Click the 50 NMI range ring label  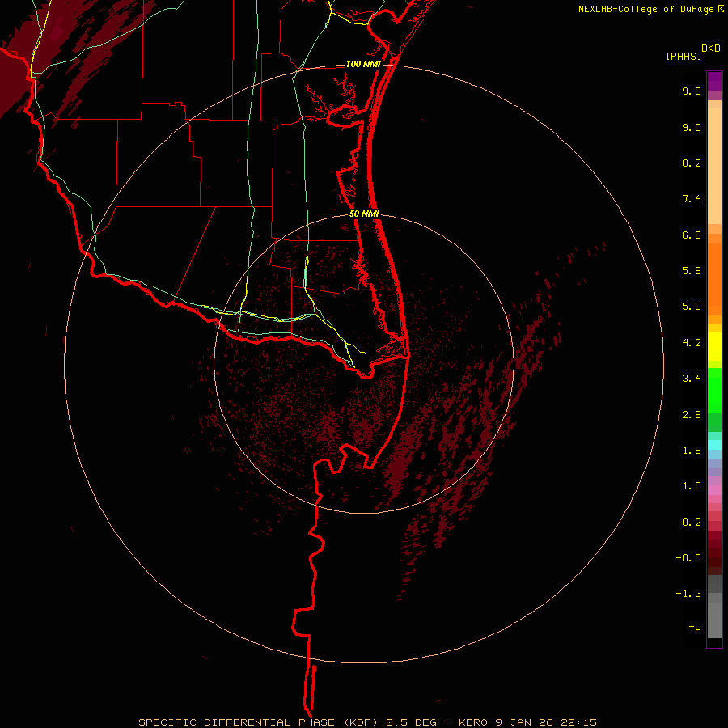(365, 214)
